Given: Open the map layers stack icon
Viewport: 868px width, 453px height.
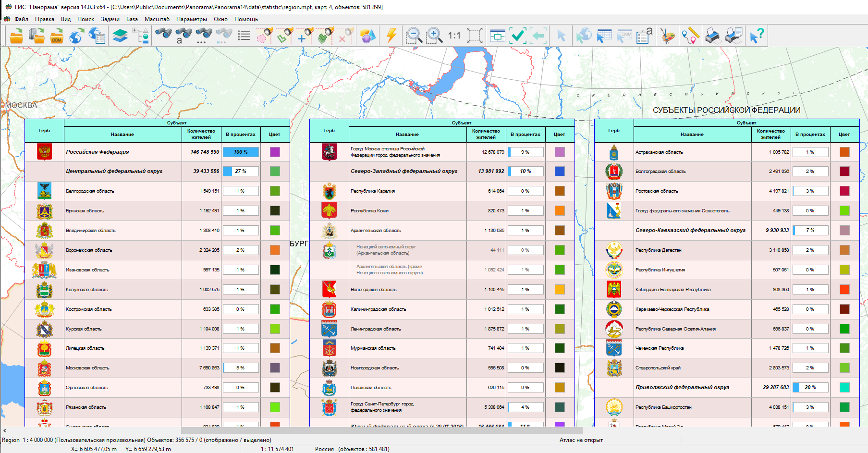Looking at the screenshot, I should [x=120, y=36].
